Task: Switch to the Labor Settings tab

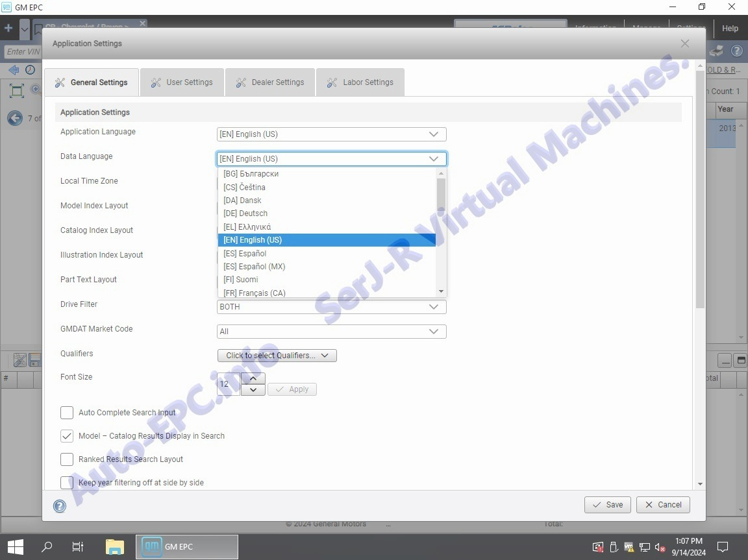Action: (x=360, y=82)
